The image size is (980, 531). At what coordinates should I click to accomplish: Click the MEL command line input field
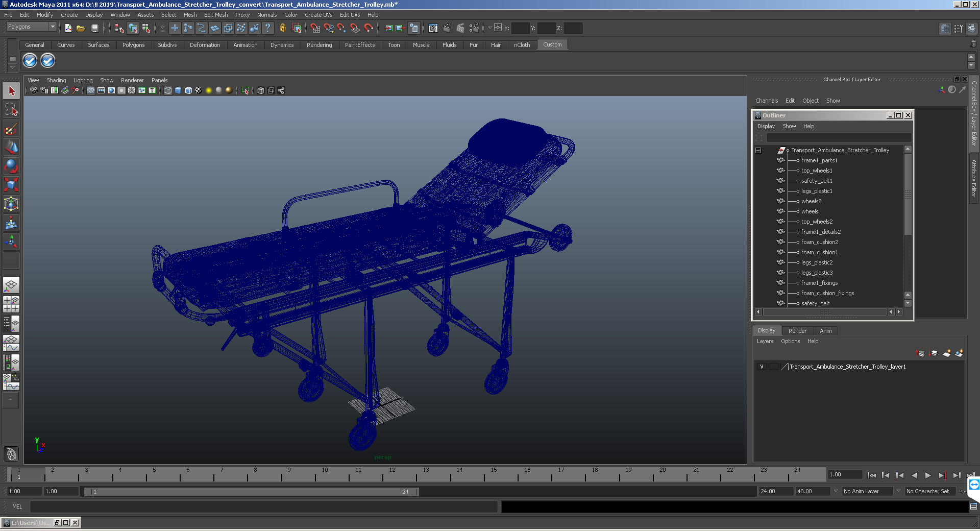click(x=263, y=506)
